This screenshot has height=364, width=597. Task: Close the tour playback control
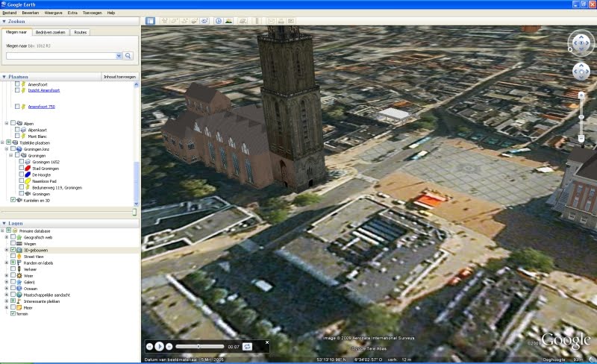point(267,342)
